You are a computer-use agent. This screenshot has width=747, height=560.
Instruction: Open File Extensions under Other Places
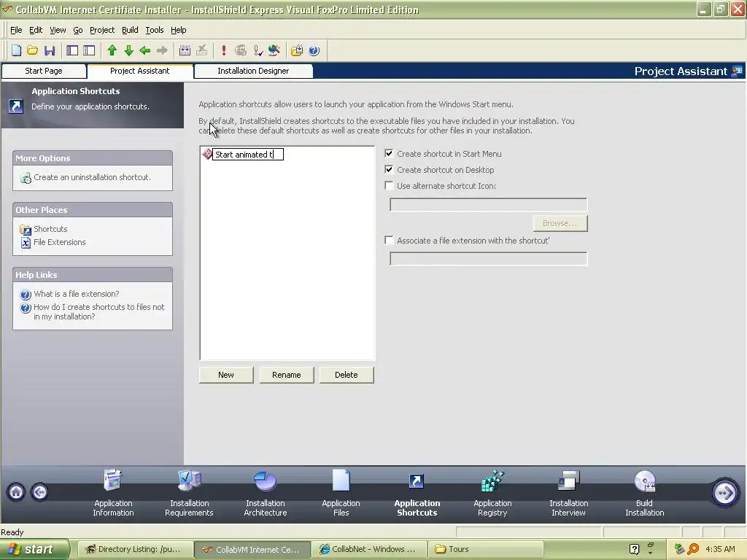[60, 242]
